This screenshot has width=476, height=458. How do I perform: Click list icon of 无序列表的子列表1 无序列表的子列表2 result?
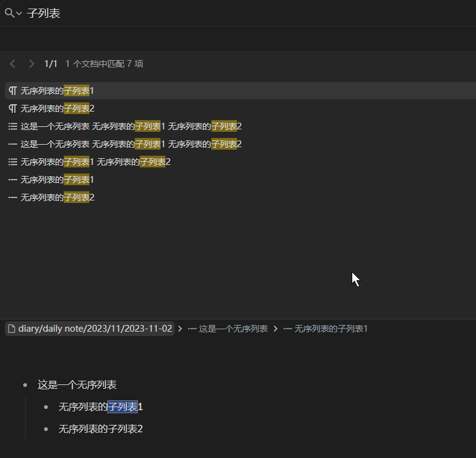[x=12, y=162]
